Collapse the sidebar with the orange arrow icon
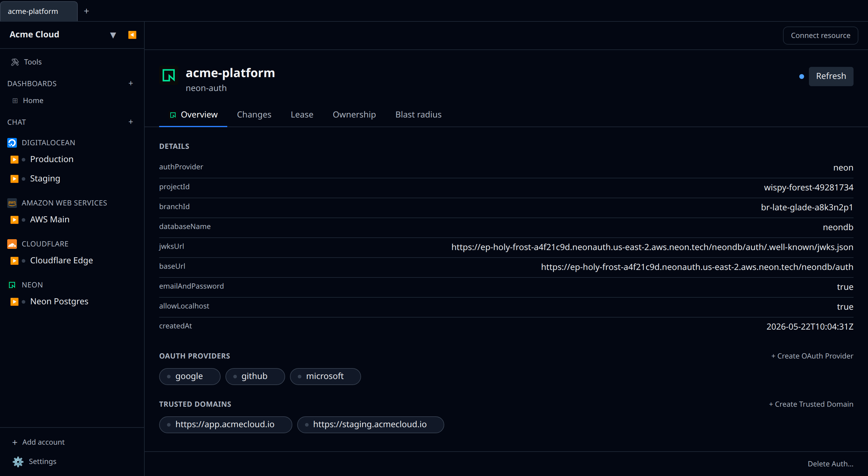The height and width of the screenshot is (476, 868). (x=132, y=35)
